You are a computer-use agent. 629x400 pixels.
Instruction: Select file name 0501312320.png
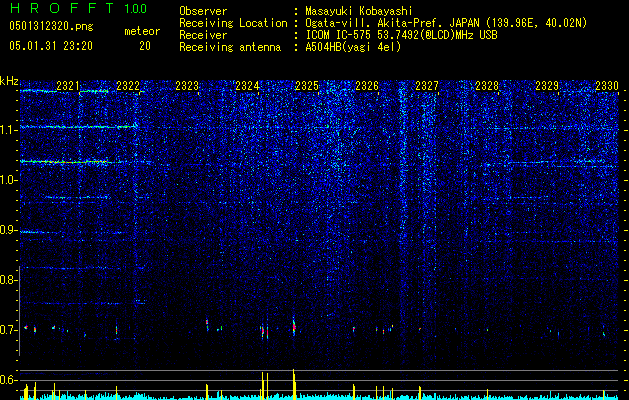tap(51, 27)
